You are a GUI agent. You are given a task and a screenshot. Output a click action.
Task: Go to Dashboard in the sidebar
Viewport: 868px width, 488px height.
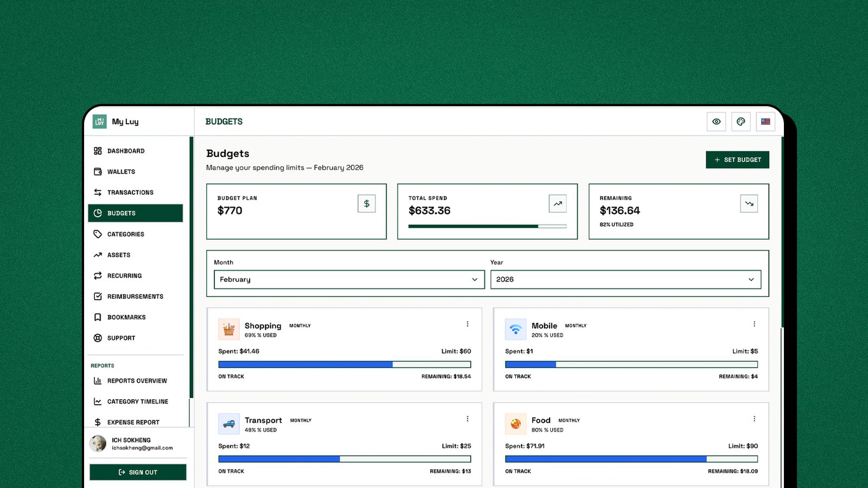click(126, 151)
